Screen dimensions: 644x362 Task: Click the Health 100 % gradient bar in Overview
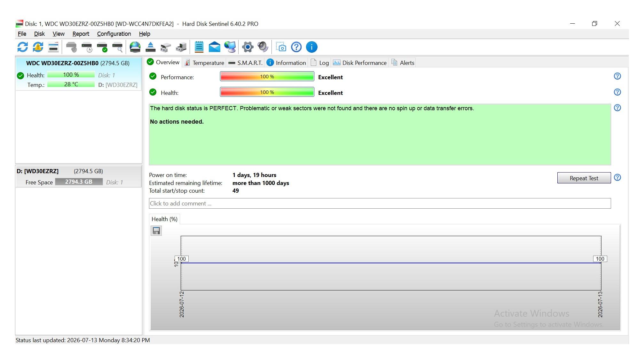click(267, 92)
